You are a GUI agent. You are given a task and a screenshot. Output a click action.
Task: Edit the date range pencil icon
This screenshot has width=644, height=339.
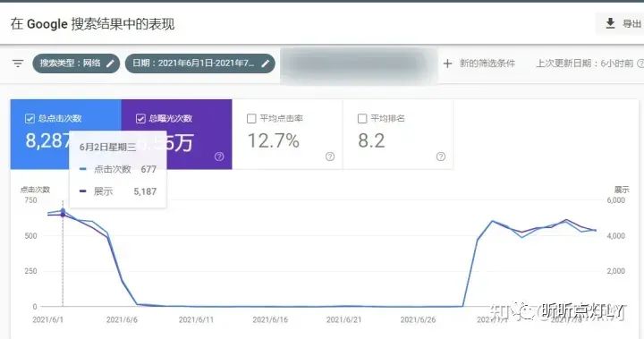pos(266,64)
